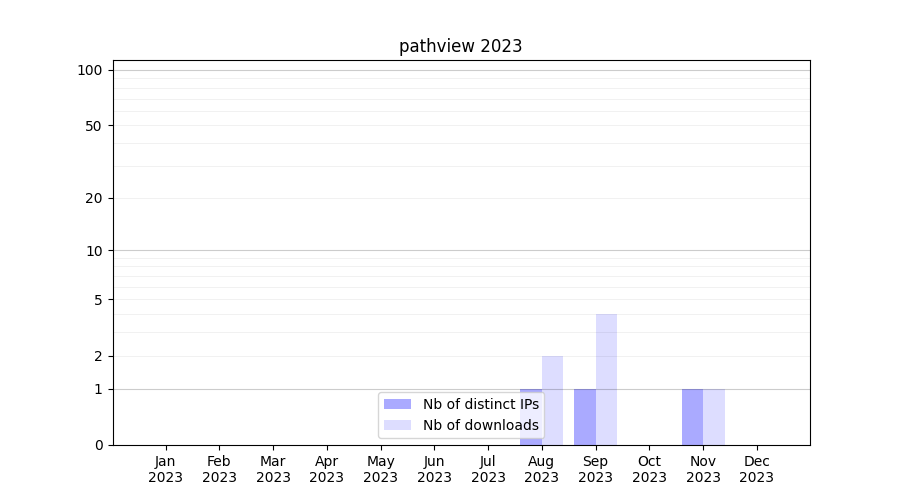Click the Nov 2023 downloads bar

tap(714, 417)
